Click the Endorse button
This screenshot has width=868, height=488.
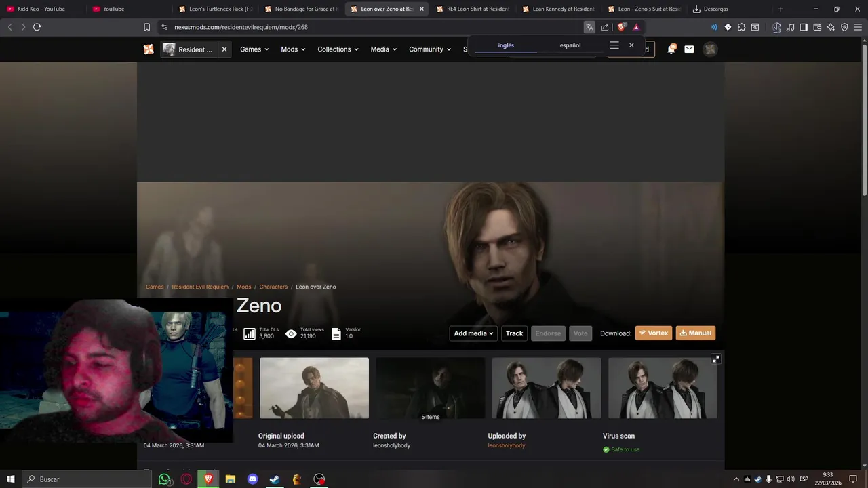[x=548, y=333]
